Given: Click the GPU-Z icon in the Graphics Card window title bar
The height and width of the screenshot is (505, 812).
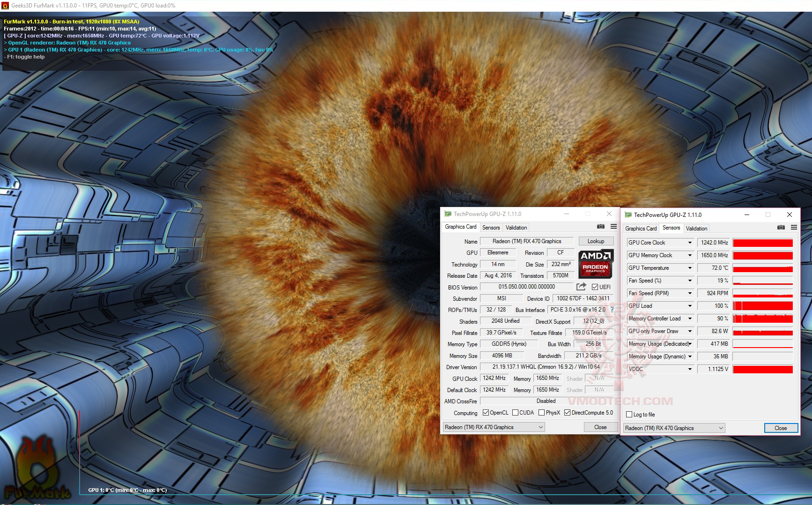Looking at the screenshot, I should pos(448,214).
